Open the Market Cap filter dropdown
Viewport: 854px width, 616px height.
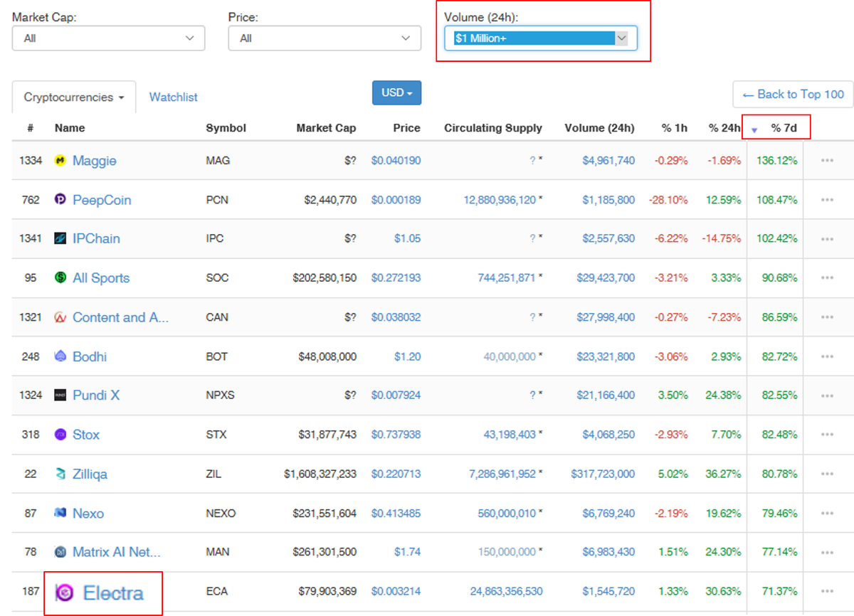108,38
